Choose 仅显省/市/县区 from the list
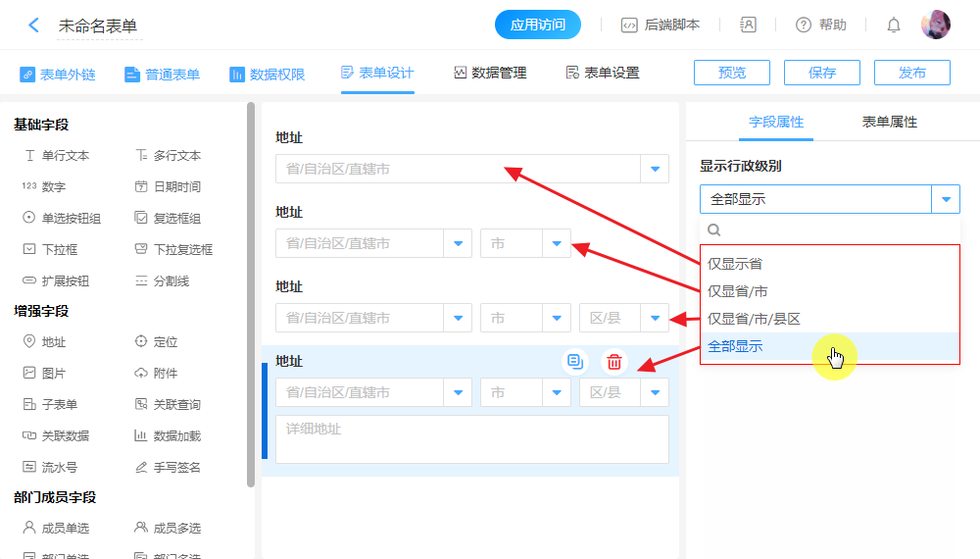 point(755,319)
